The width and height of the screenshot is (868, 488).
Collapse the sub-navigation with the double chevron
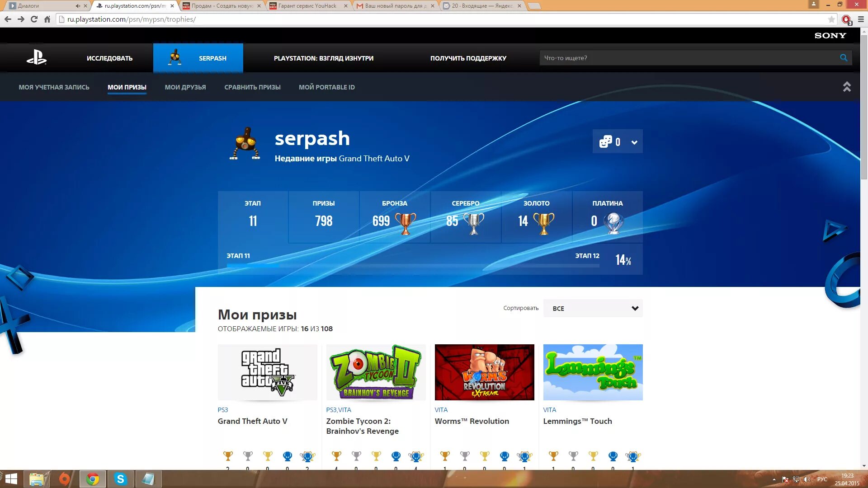[x=847, y=87]
